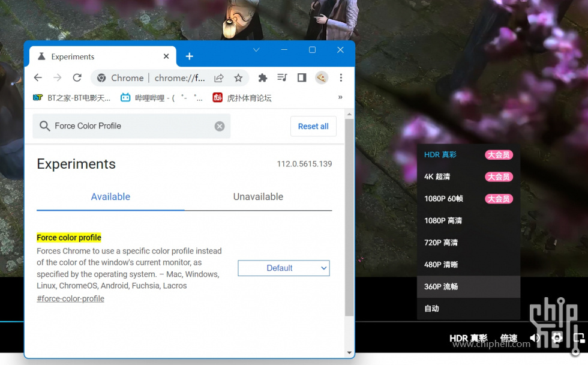Click the scrollbar up arrow in Chrome
Screen dimensions: 588x365
coord(349,114)
